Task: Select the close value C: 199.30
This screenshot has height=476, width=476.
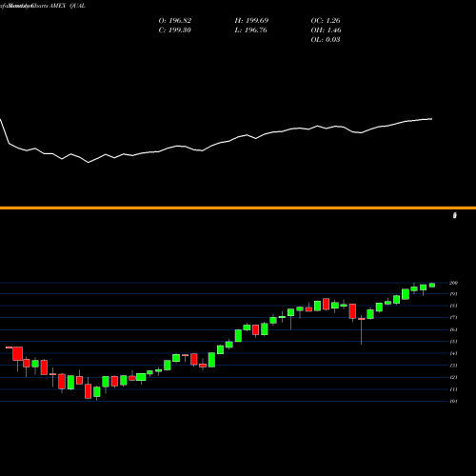Action: coord(175,30)
